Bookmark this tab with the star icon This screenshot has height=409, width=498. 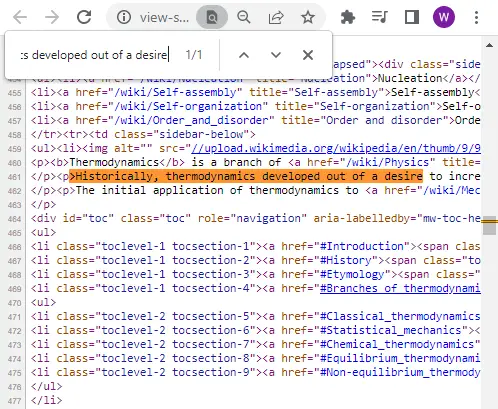tap(308, 17)
